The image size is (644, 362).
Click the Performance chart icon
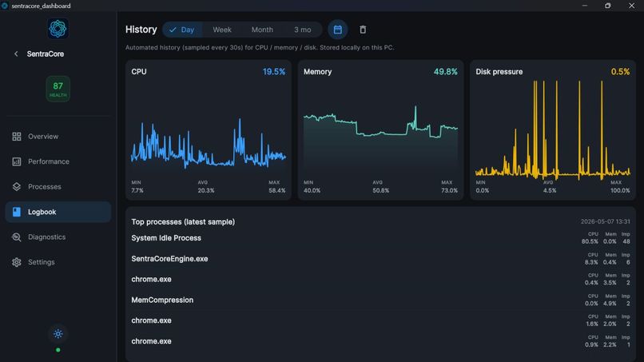pos(17,161)
